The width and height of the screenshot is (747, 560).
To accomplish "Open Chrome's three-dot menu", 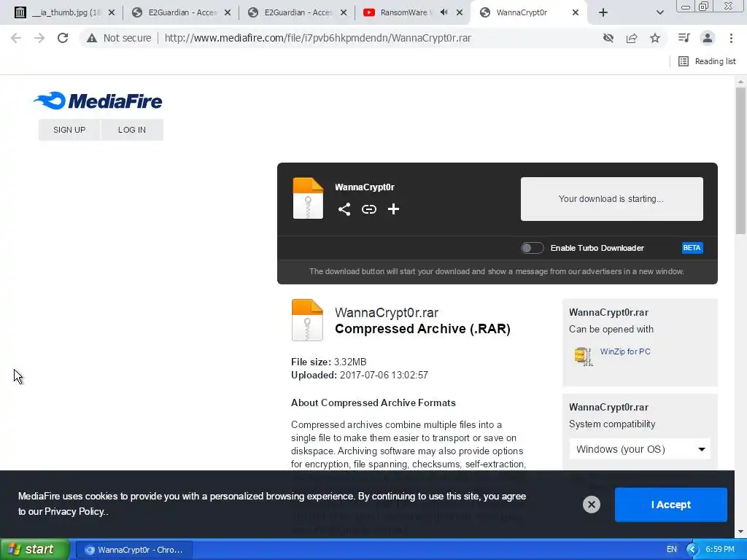I will pyautogui.click(x=731, y=38).
